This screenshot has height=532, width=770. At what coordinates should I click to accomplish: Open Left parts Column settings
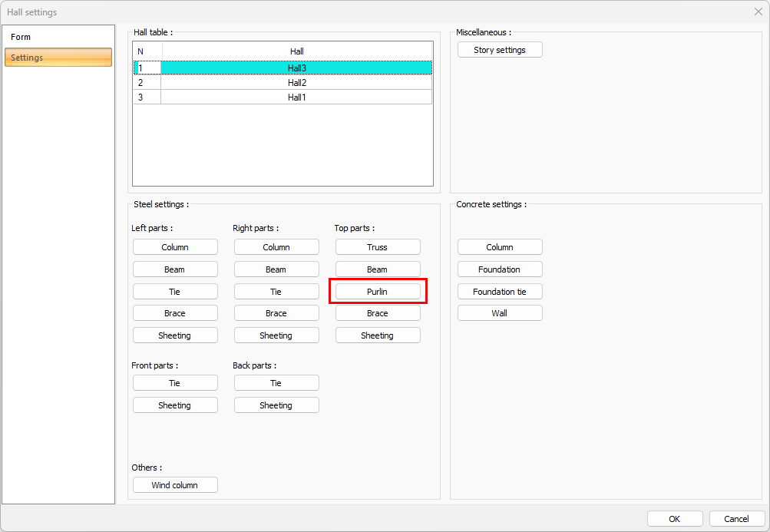175,247
